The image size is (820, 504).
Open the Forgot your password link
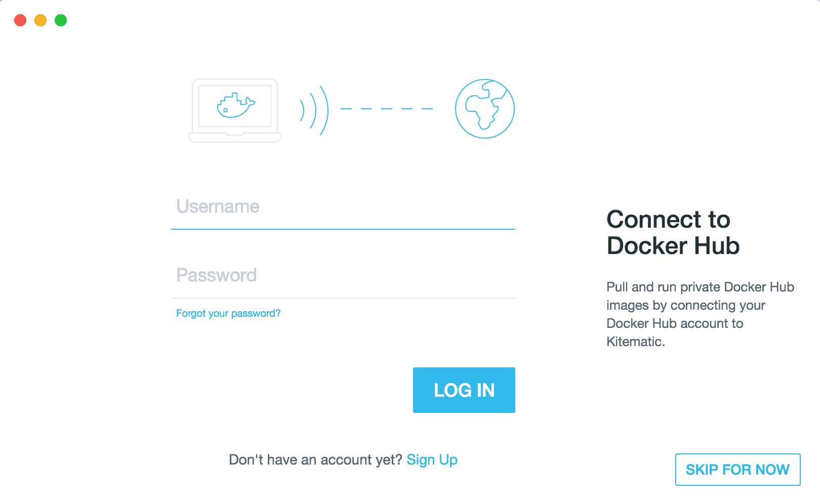pyautogui.click(x=228, y=313)
